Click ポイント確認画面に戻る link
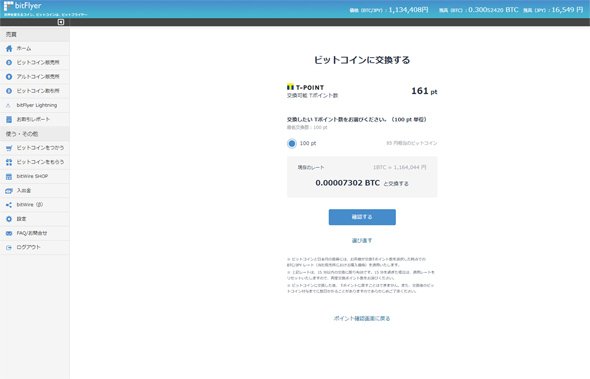590x379 pixels. click(362, 318)
